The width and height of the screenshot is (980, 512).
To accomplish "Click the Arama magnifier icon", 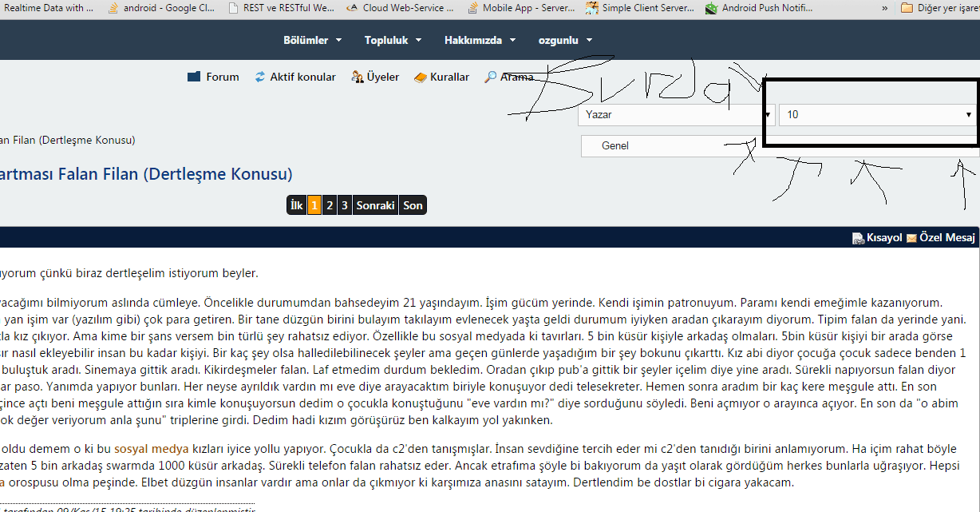I will (490, 77).
